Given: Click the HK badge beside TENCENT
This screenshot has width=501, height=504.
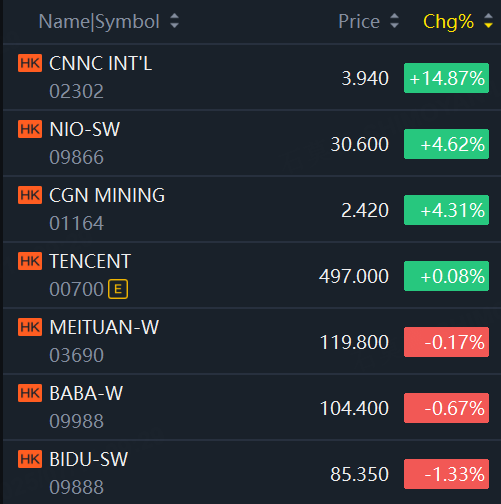Looking at the screenshot, I should point(30,261).
